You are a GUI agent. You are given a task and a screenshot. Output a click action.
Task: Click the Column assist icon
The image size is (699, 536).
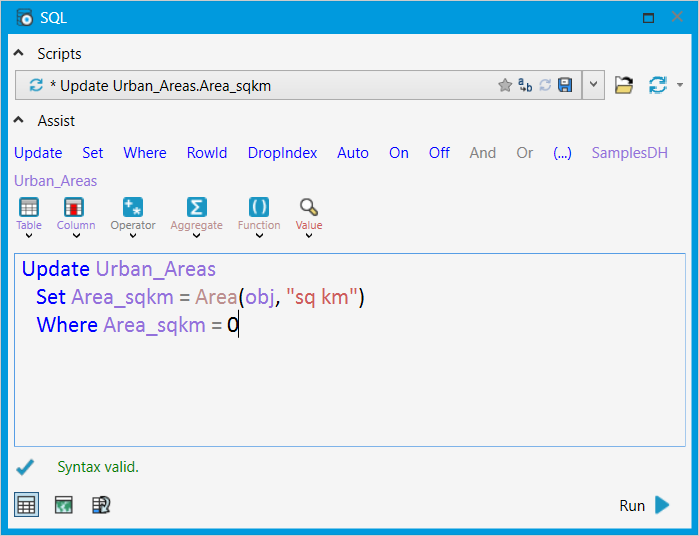coord(74,207)
